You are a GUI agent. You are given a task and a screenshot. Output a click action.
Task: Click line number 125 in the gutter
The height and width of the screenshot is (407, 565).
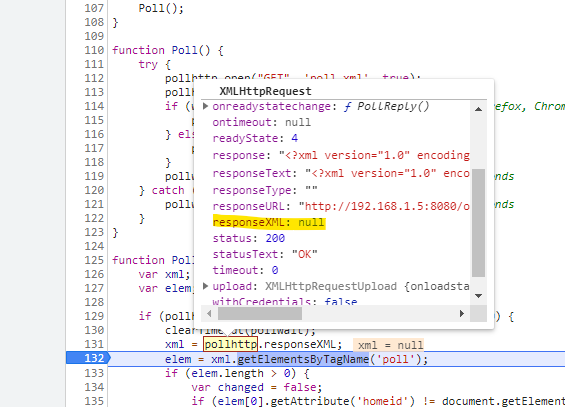[94, 260]
